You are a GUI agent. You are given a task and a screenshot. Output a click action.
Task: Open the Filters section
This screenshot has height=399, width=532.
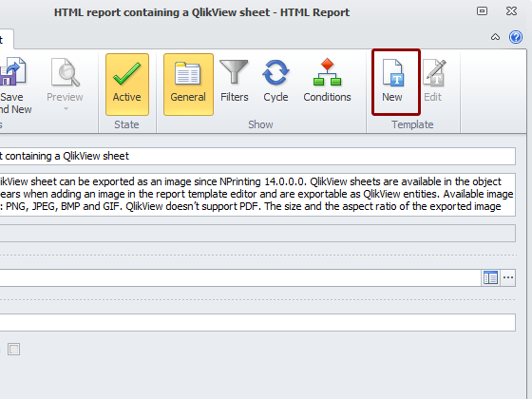(234, 82)
